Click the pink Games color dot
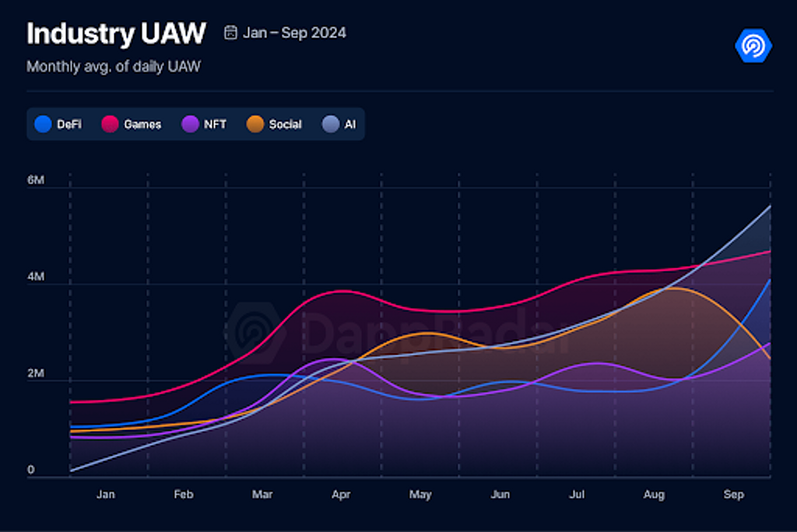 pos(110,124)
